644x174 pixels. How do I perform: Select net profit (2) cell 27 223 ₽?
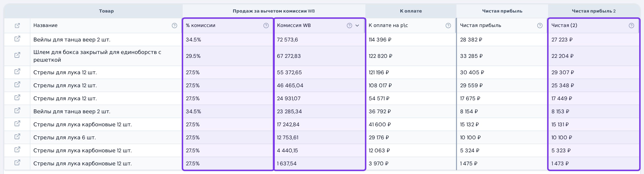(562, 40)
